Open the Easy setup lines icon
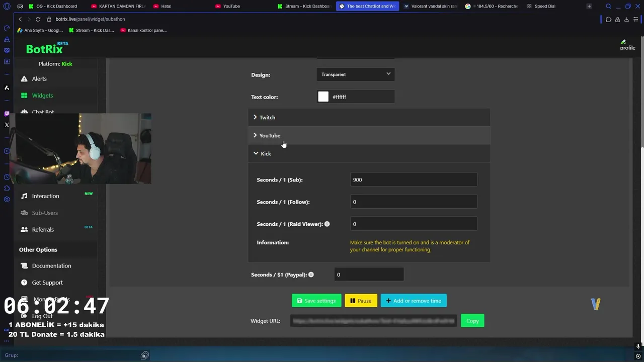 pyautogui.click(x=636, y=20)
